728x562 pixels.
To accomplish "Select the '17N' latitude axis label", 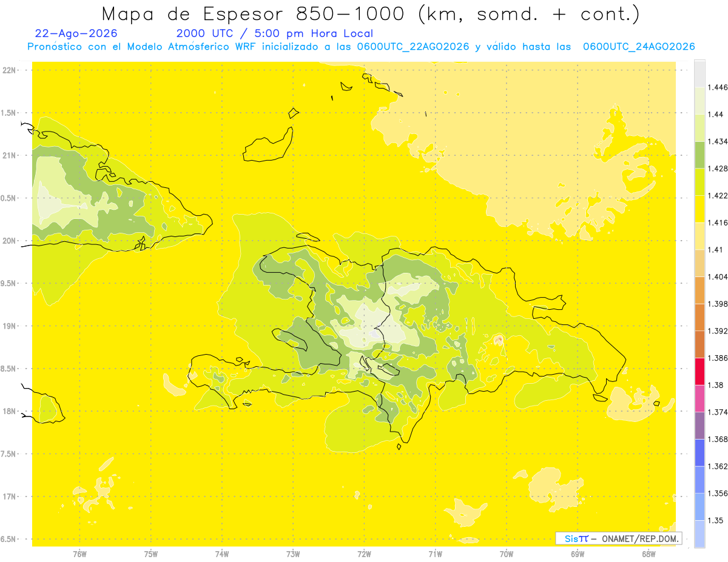I will pyautogui.click(x=8, y=497).
